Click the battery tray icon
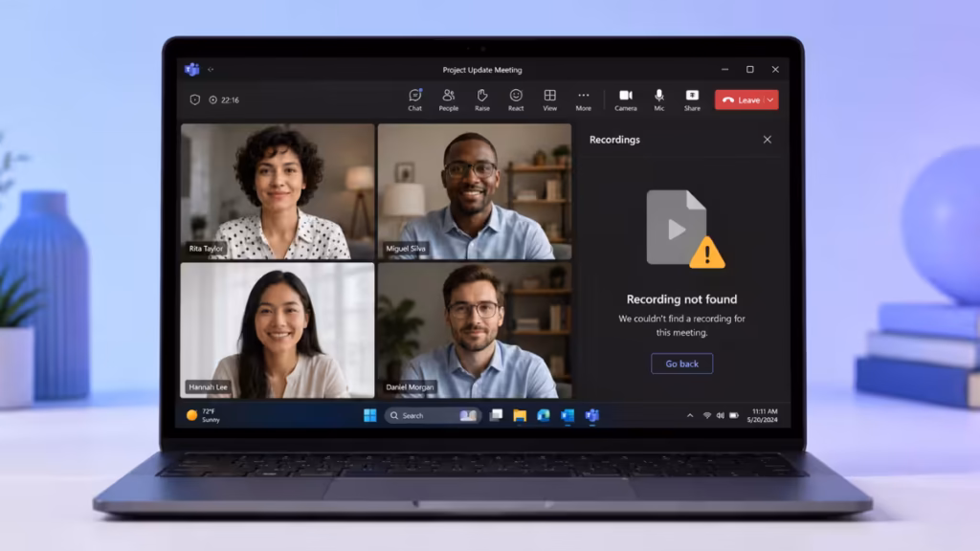 pyautogui.click(x=734, y=415)
